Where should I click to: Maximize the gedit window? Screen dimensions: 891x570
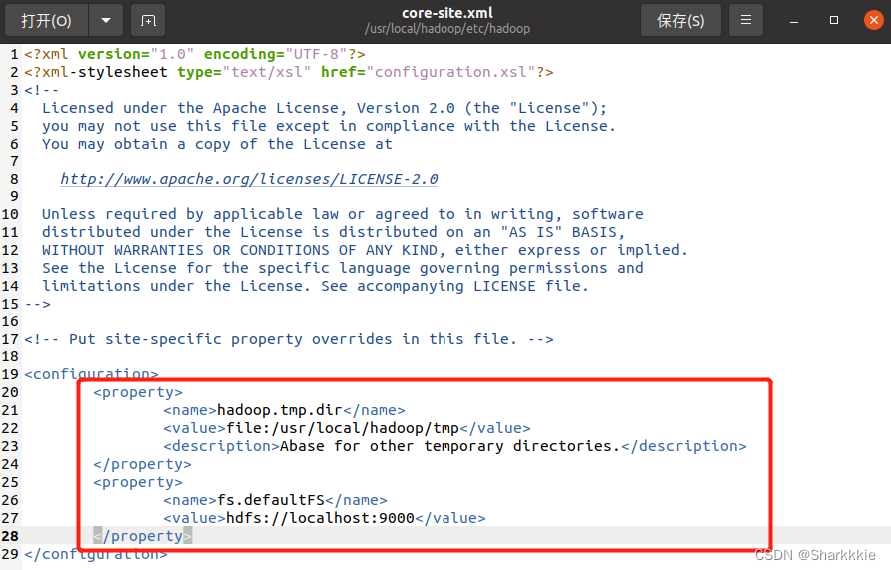tap(834, 20)
